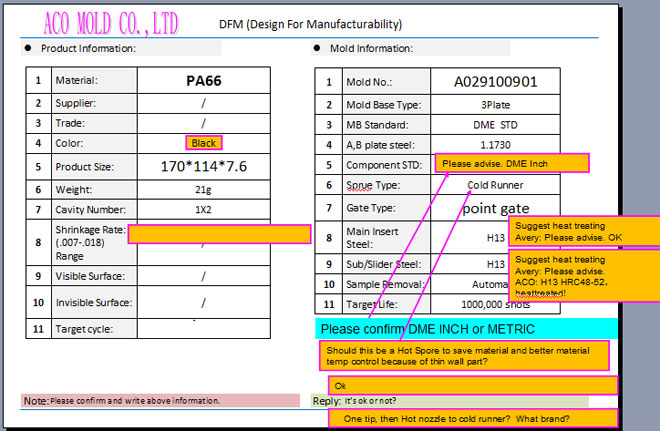Select the Component STD label

[384, 165]
